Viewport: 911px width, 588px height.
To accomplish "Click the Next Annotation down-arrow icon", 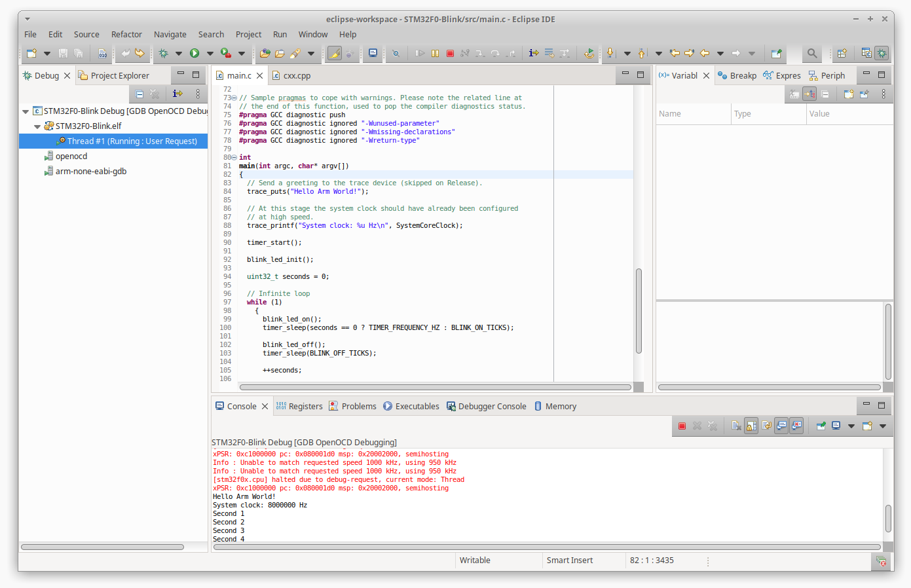I will coord(610,53).
